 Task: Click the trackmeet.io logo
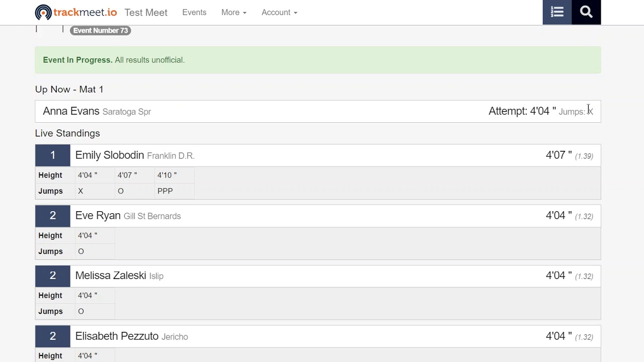pyautogui.click(x=76, y=12)
